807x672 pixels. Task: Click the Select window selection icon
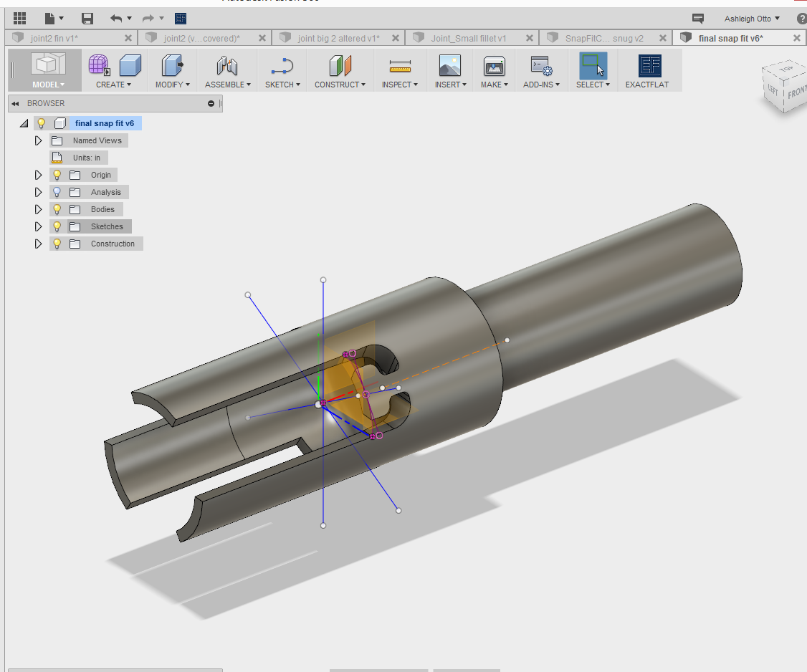pos(593,65)
